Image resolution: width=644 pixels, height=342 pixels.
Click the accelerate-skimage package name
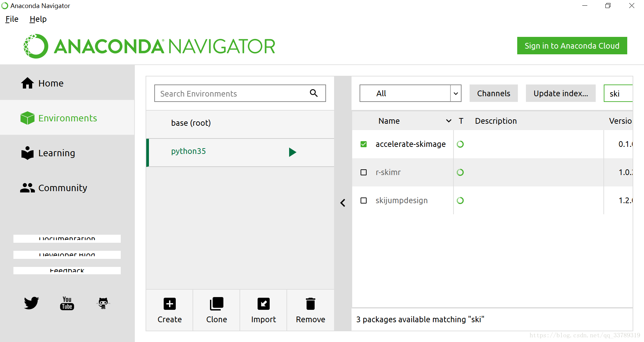[x=411, y=144]
